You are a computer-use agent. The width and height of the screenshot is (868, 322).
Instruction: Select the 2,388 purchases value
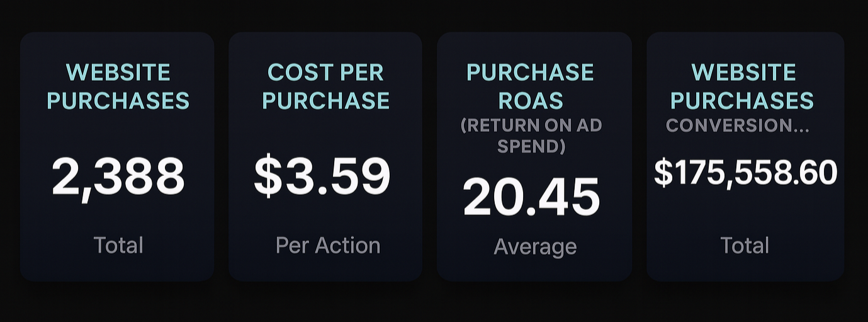click(118, 176)
